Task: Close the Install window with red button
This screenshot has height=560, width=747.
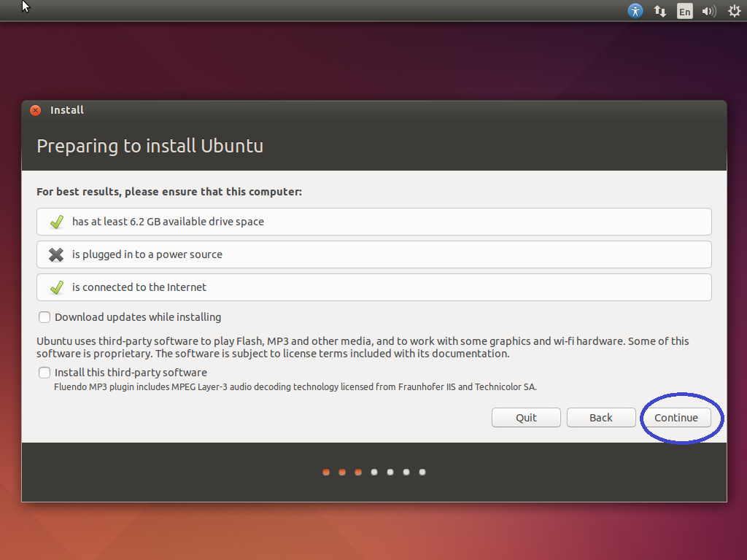Action: pos(35,111)
